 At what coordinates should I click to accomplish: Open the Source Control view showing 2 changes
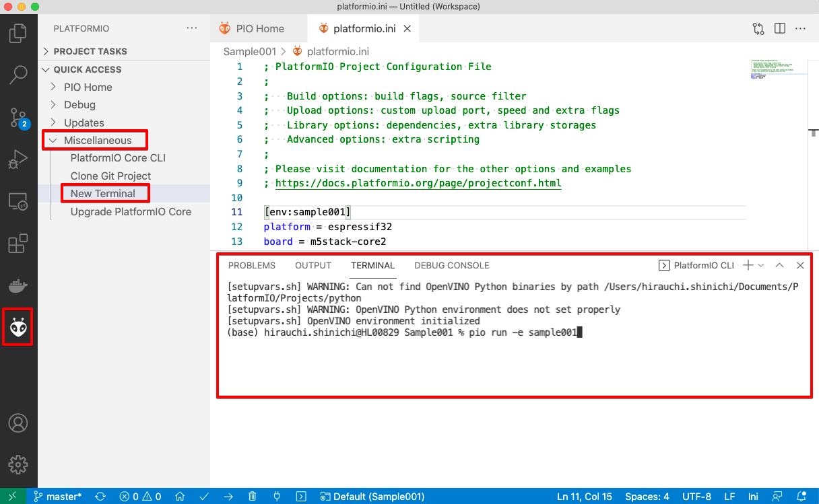[x=18, y=117]
